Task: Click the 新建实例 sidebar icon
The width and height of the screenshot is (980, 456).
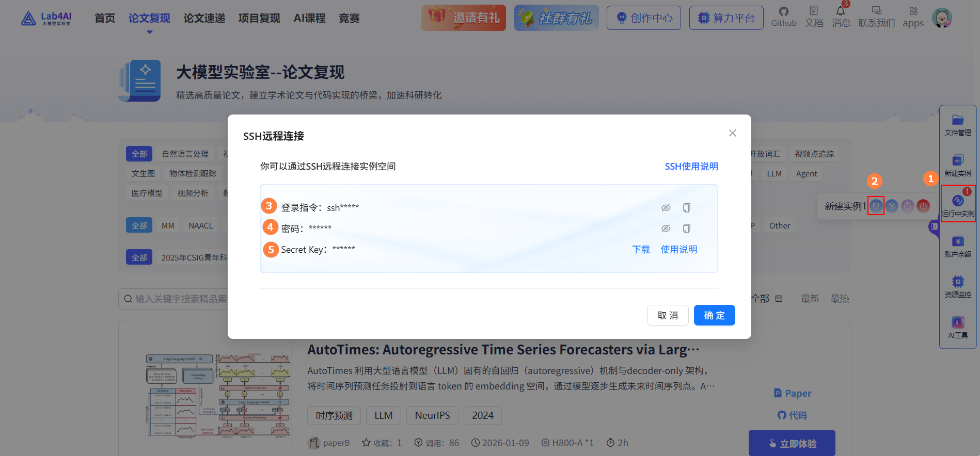Action: tap(958, 166)
